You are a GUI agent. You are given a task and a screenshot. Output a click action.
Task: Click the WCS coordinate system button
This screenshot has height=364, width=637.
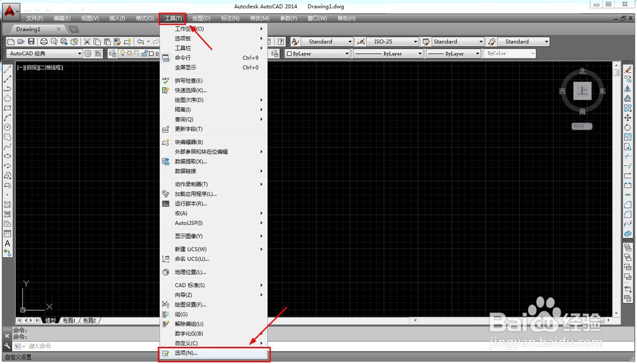pyautogui.click(x=582, y=126)
